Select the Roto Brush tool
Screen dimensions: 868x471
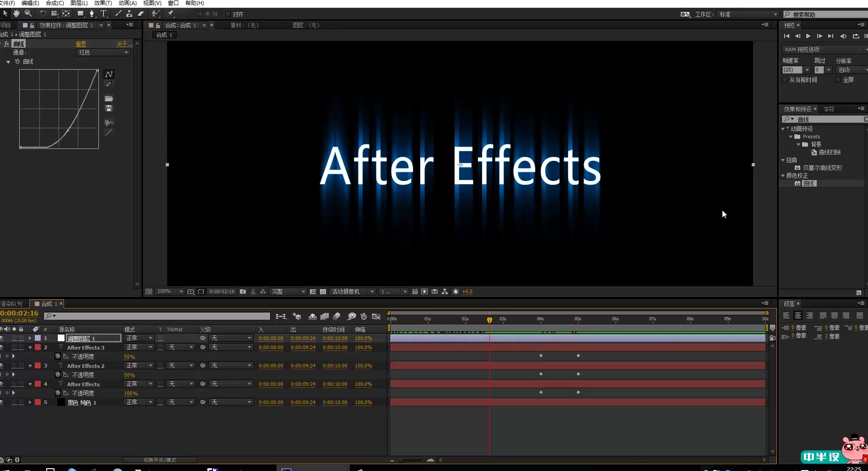point(156,14)
